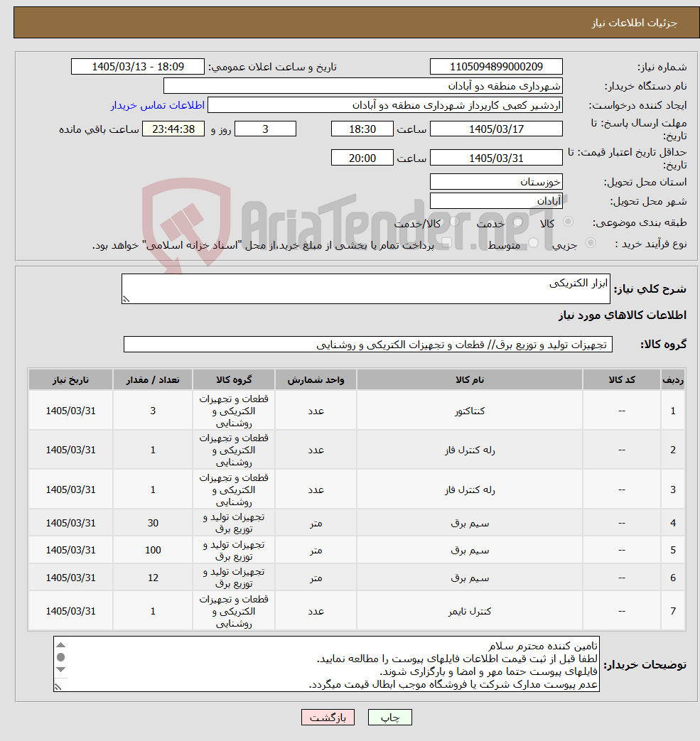This screenshot has width=700, height=741.
Task: Click the need date 1405/03/31 in row 7
Action: (x=70, y=611)
